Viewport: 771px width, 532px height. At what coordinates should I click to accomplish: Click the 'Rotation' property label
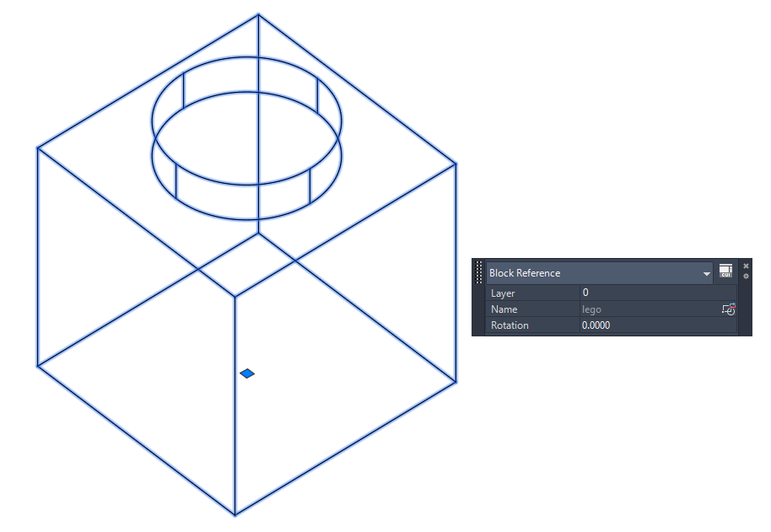(510, 325)
